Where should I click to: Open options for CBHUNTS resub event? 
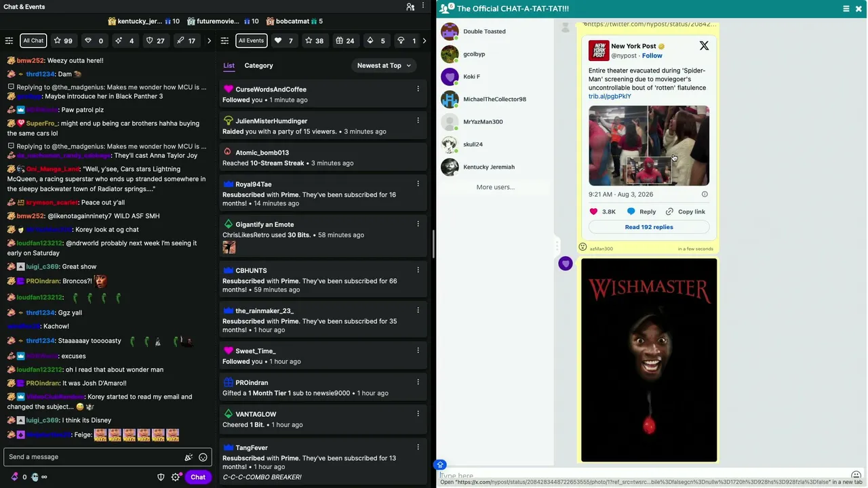point(418,270)
